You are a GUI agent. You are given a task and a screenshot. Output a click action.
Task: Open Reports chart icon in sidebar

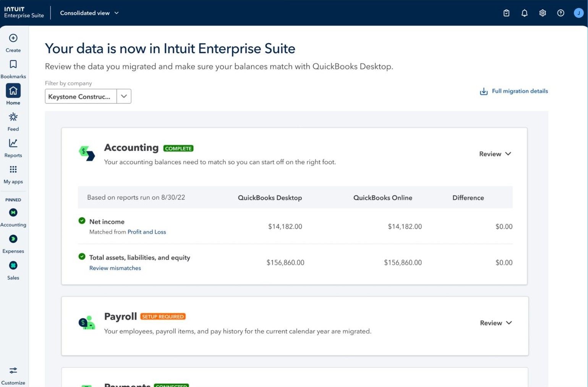(13, 143)
